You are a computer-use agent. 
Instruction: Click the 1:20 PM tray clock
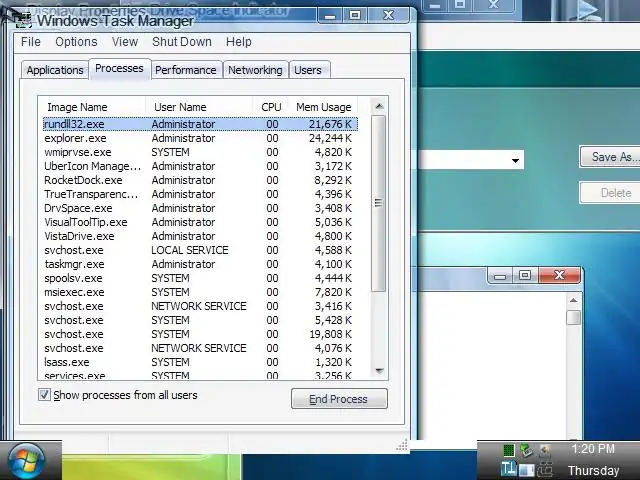593,449
